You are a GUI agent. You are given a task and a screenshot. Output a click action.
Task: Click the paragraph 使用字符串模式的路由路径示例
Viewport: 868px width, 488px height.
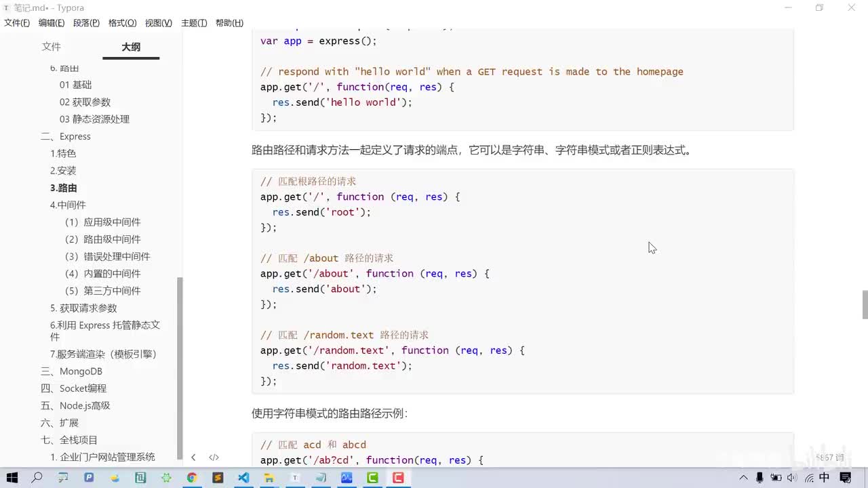(x=330, y=413)
